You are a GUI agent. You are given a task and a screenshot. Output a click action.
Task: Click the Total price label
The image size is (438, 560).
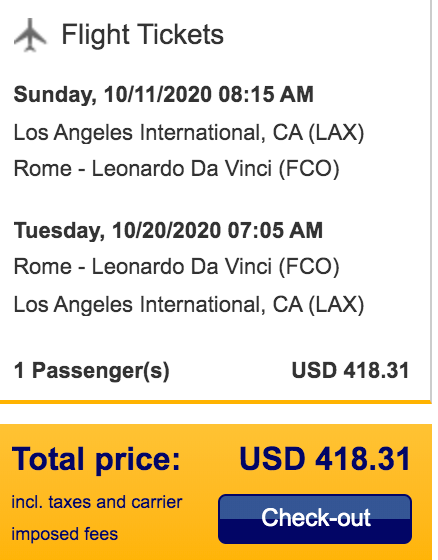click(x=96, y=459)
